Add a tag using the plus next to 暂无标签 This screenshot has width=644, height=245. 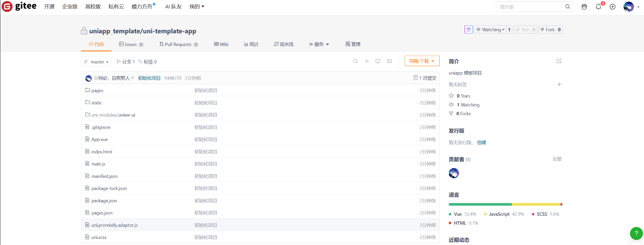click(x=559, y=84)
